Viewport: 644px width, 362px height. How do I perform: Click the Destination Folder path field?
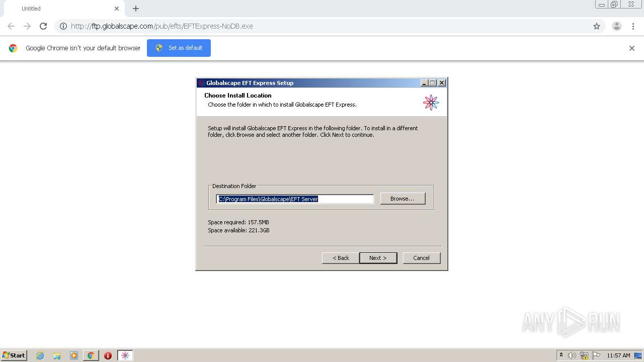(x=295, y=199)
